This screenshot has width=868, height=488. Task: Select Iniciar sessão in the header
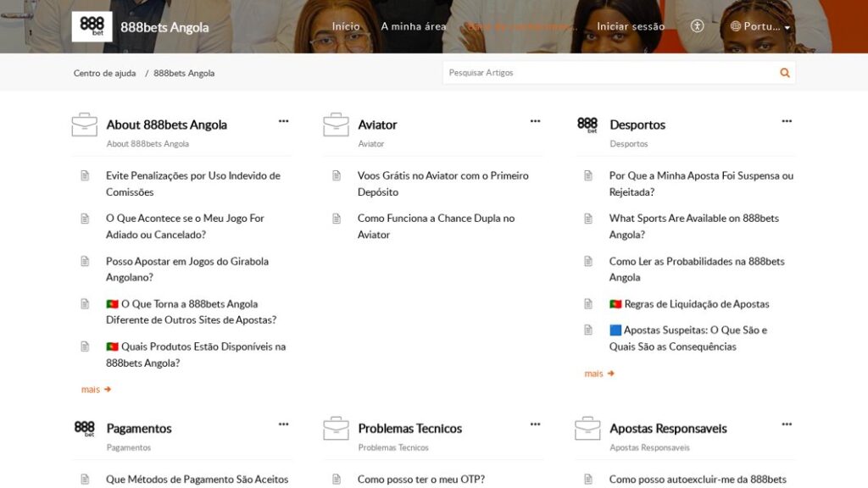tap(631, 26)
